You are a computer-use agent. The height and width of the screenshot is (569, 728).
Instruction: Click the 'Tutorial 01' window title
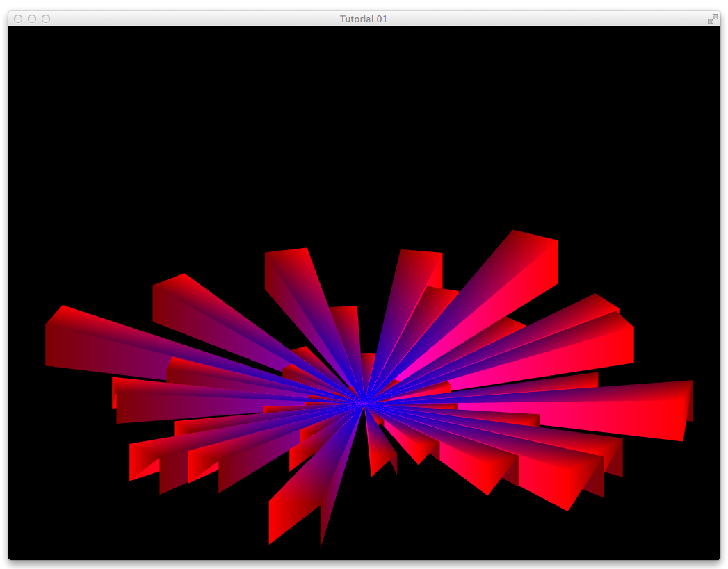[x=364, y=19]
